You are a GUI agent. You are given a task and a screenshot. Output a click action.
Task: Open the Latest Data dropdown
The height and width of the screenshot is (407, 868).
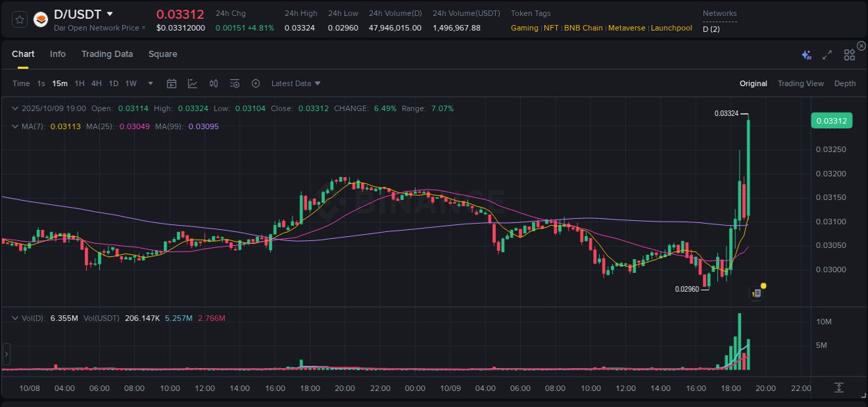coord(296,83)
